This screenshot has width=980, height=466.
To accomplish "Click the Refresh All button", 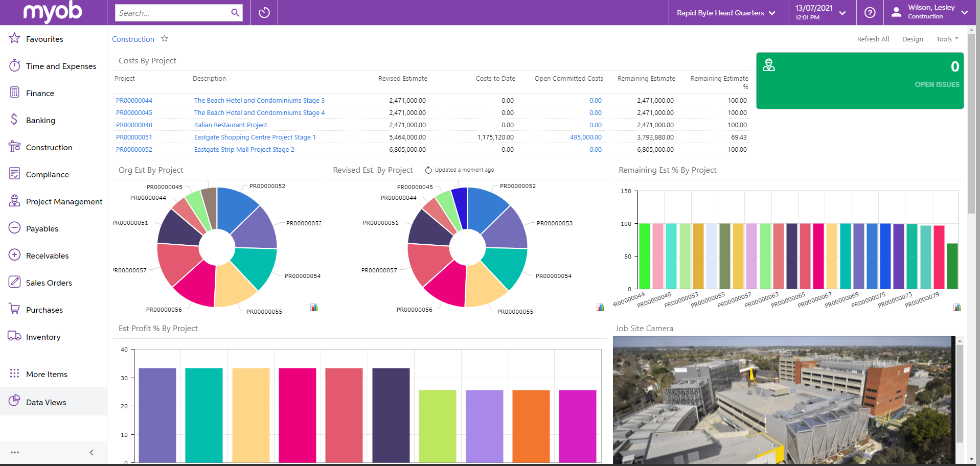I will [x=873, y=39].
